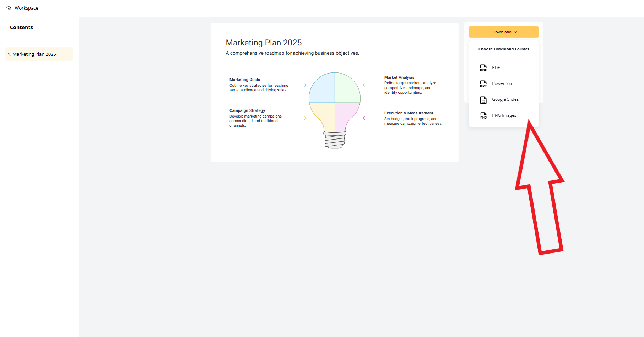Click the PNG Images file icon
Image resolution: width=644 pixels, height=337 pixels.
tap(483, 115)
